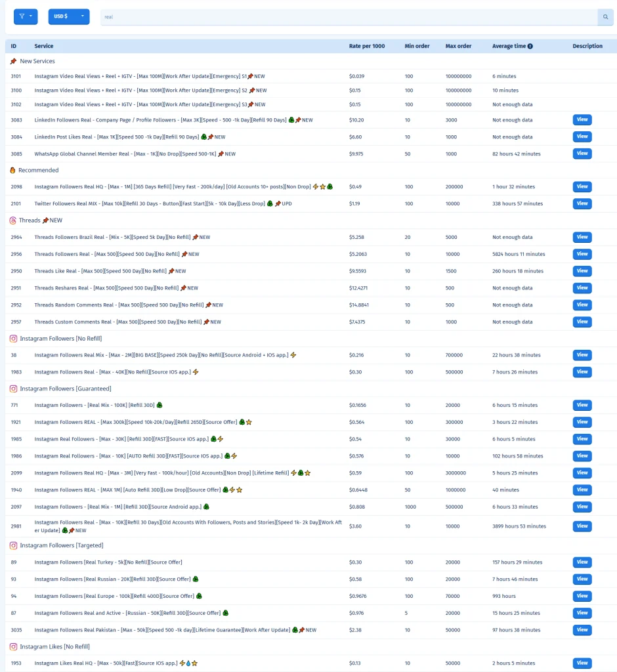View details of Threads Like Real 2950

582,271
